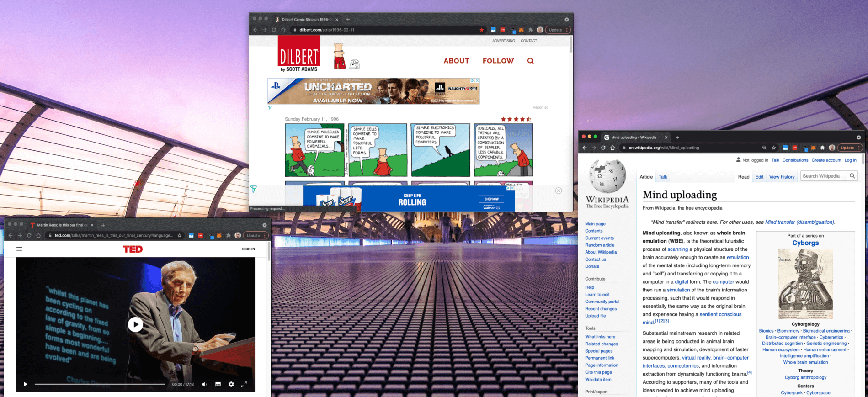Viewport: 868px width, 397px height.
Task: Open Cyborgs link in series box
Action: pos(805,243)
